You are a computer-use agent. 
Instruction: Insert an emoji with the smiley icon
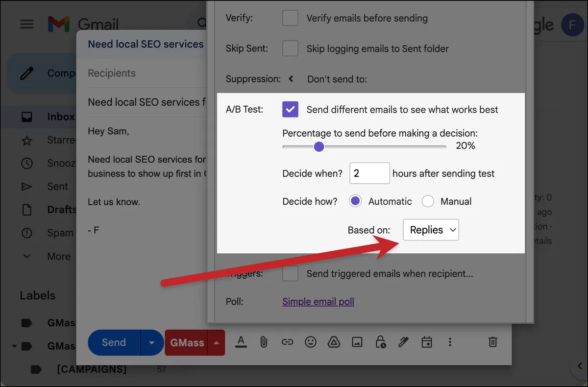tap(311, 342)
